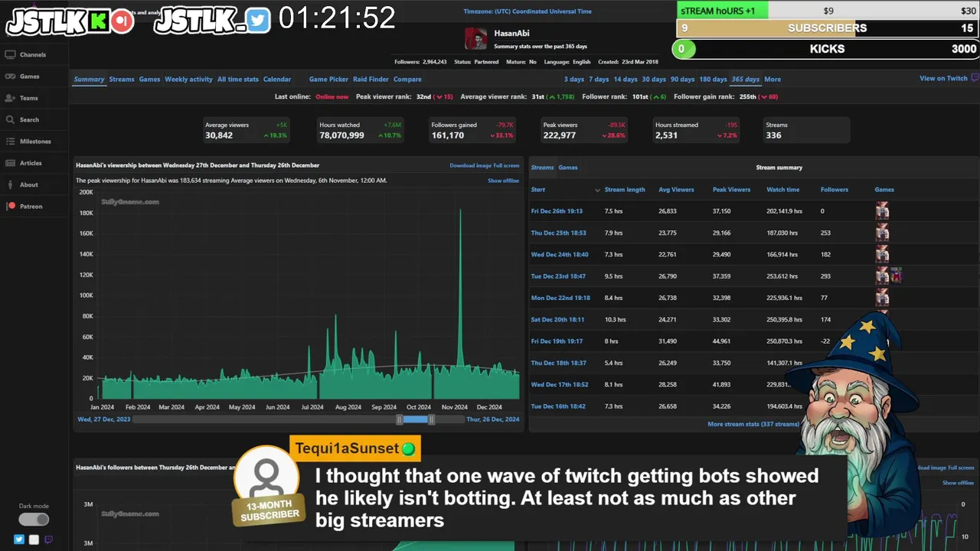Click Full screen above viewership chart
Image resolution: width=980 pixels, height=551 pixels.
(x=506, y=165)
